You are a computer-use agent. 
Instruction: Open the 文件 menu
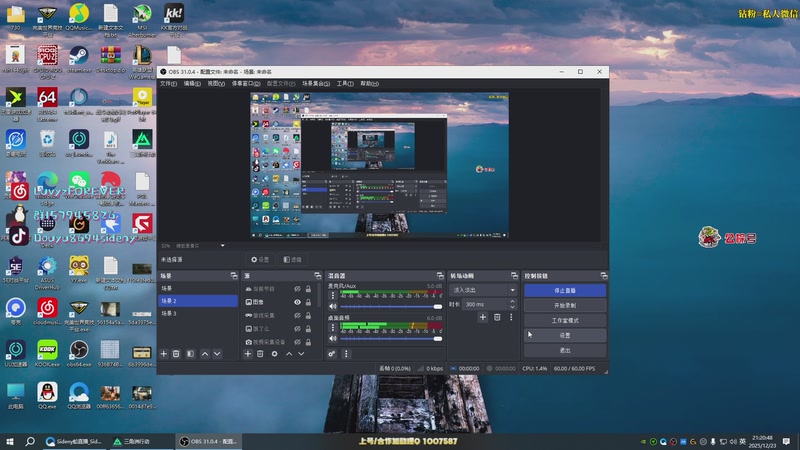[x=168, y=84]
